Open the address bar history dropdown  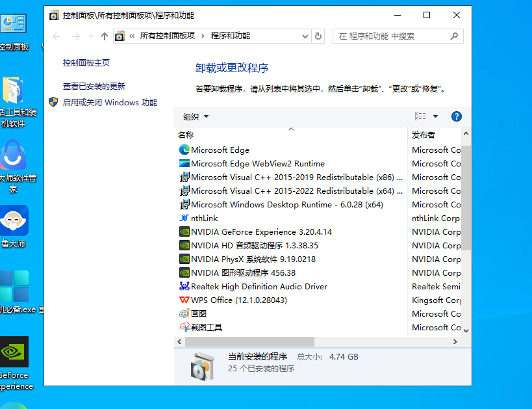point(305,36)
